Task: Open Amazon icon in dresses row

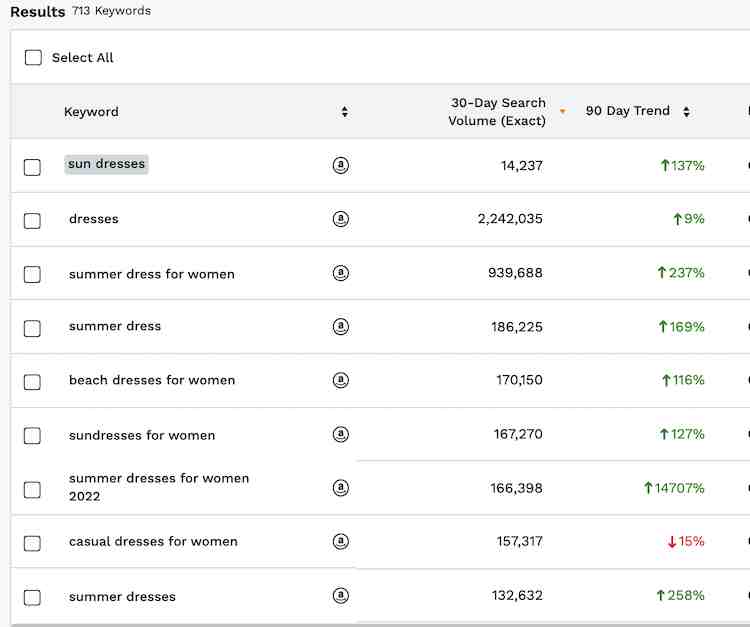Action: pos(341,219)
